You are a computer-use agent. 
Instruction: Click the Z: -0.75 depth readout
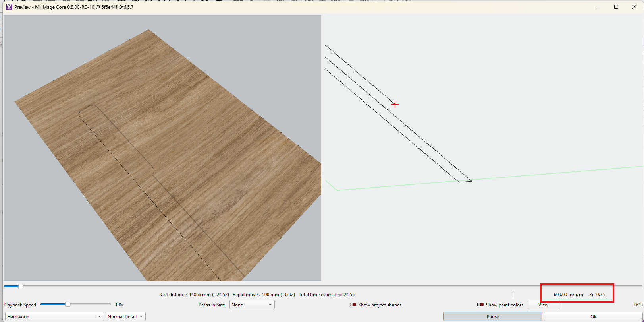tap(597, 295)
